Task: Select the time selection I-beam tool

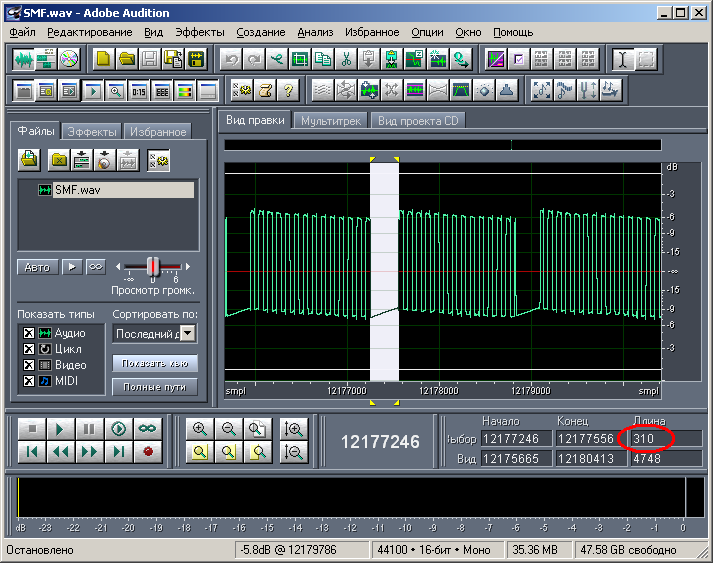Action: (623, 59)
